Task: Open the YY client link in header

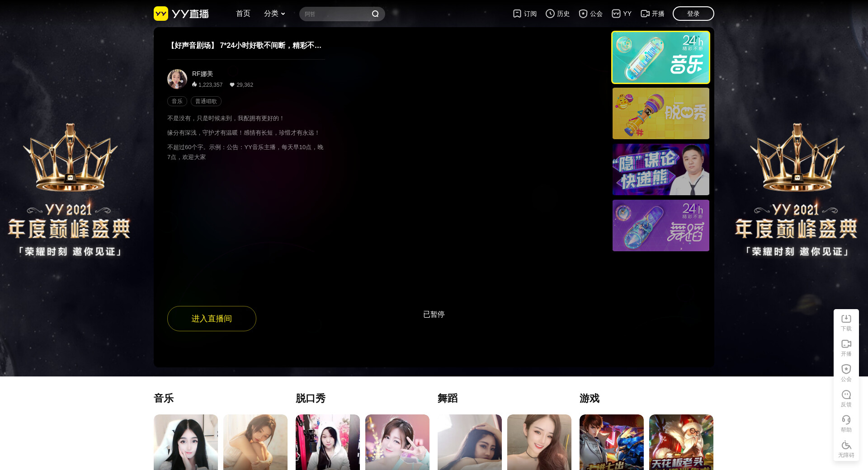Action: [x=622, y=14]
